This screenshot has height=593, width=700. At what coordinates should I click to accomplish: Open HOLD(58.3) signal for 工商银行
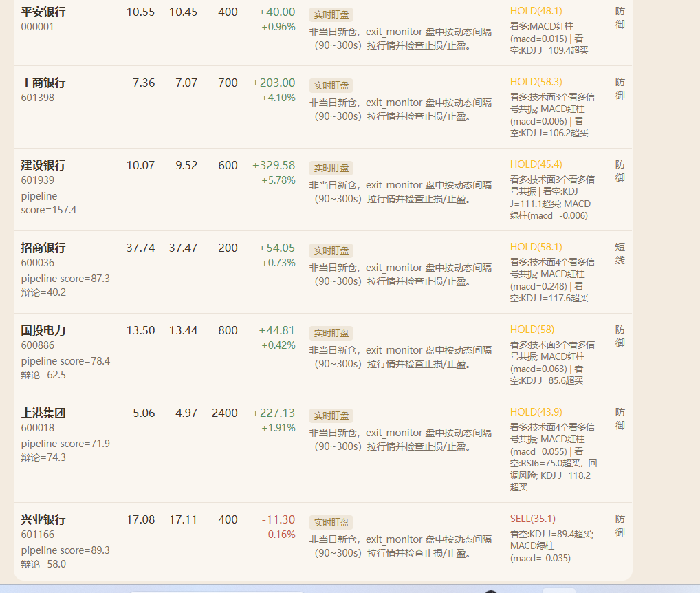coord(536,82)
